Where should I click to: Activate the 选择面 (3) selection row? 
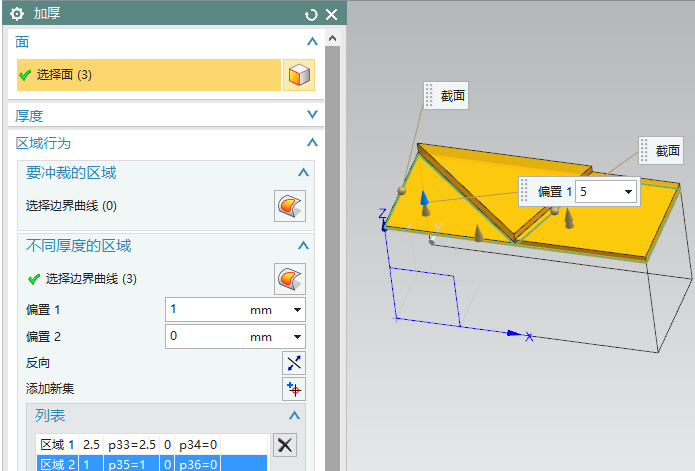click(x=148, y=75)
